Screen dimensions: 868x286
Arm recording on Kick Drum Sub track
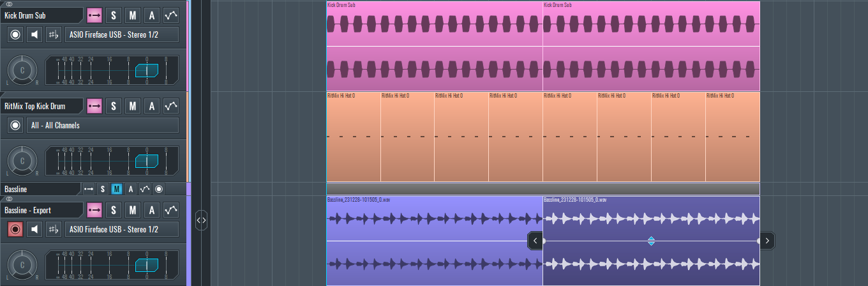pos(15,34)
